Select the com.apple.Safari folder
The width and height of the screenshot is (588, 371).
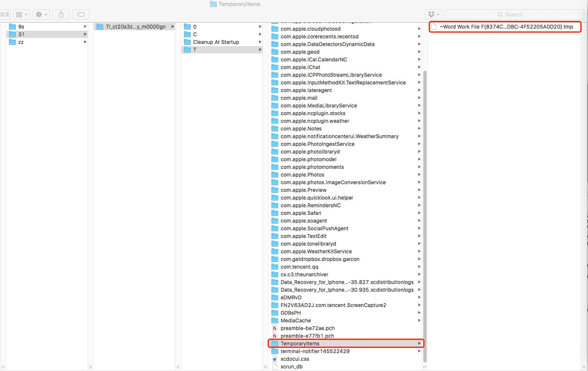[301, 213]
